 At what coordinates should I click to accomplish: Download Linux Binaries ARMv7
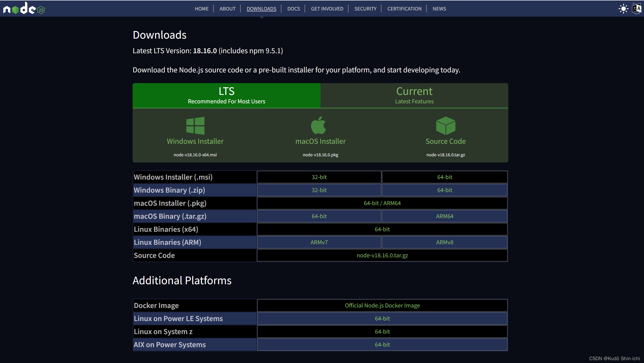pos(319,242)
